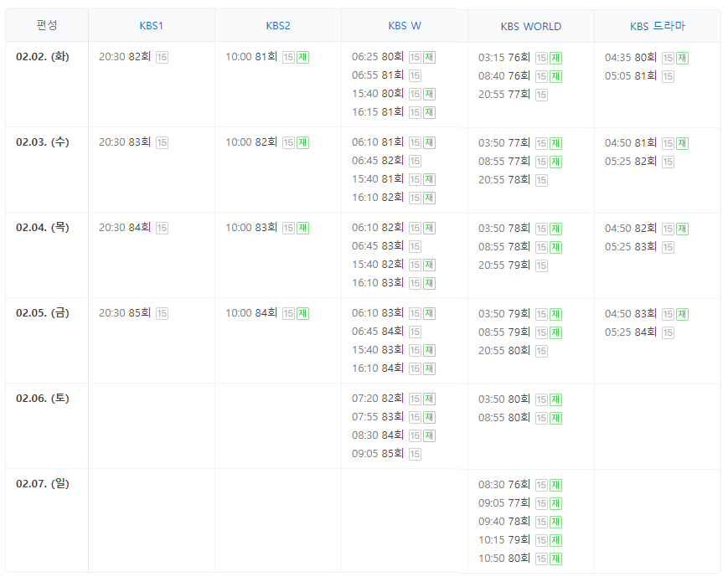The height and width of the screenshot is (582, 728).
Task: Select the 02.02. (화) date row label
Action: coord(42,57)
